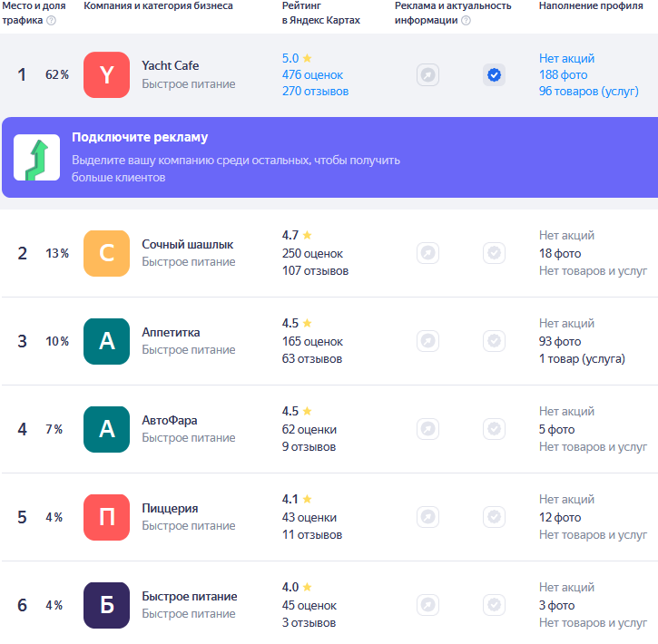Click the verification badge in Аппетитка row

[494, 341]
